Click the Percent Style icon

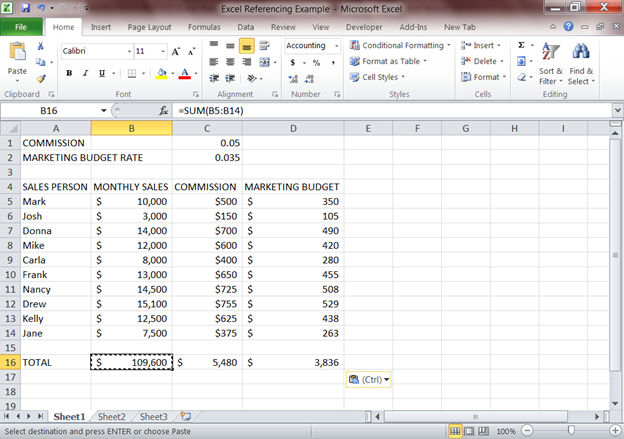point(316,62)
